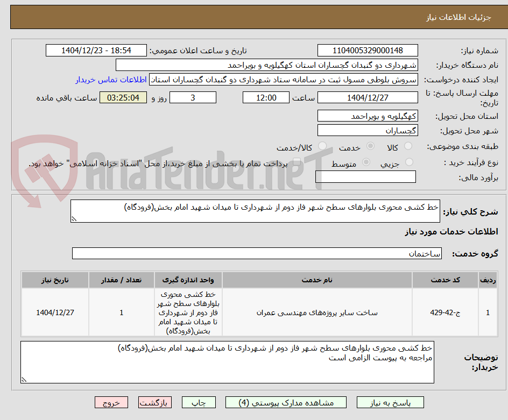Click the پاسخ به نیاز button
The image size is (508, 420).
390,402
